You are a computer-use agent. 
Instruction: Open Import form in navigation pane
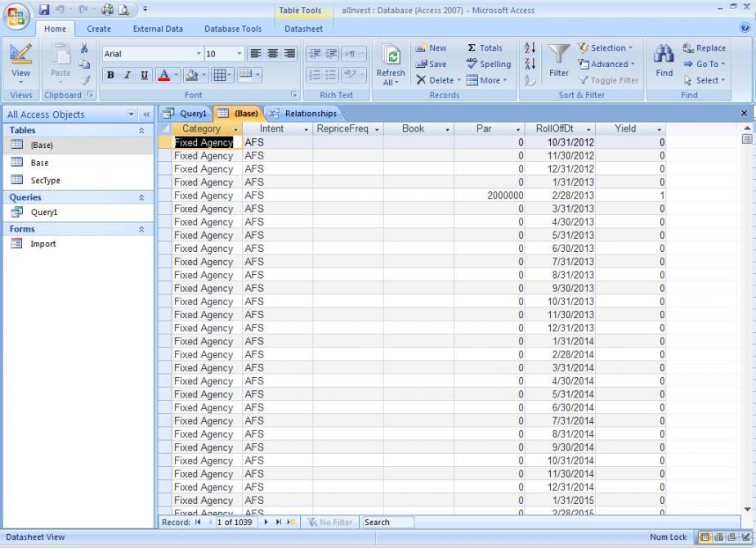[43, 244]
